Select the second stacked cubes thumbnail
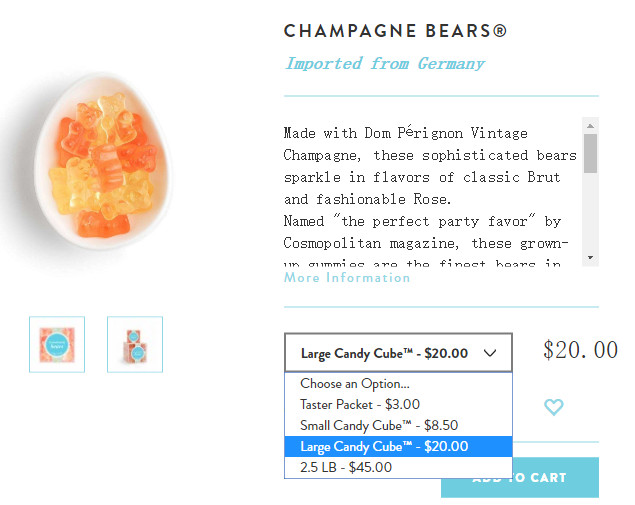 click(135, 344)
